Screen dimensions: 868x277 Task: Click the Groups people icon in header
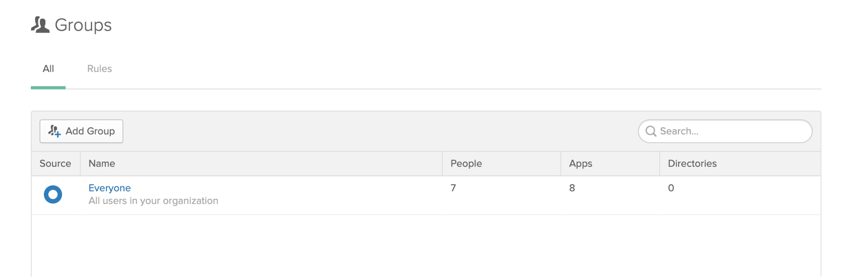point(40,25)
